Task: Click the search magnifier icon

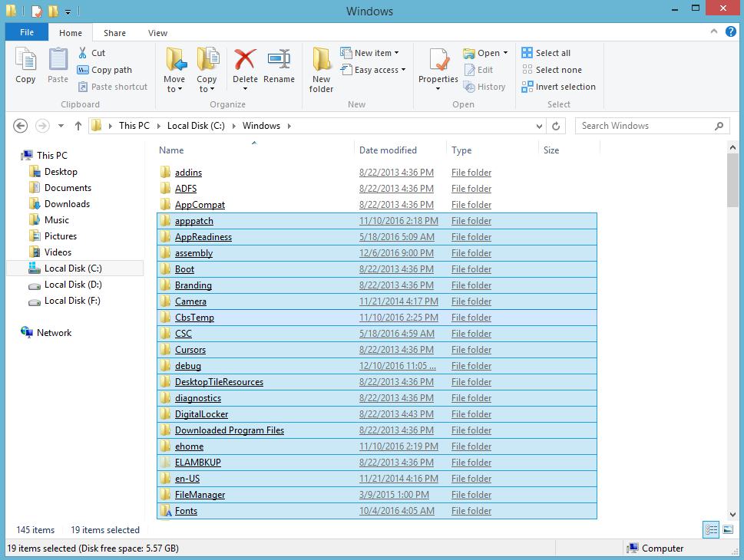Action: [719, 126]
